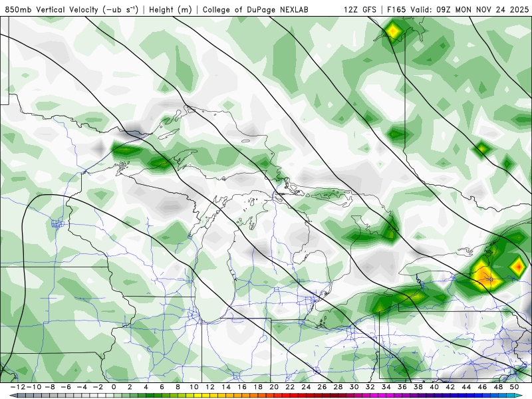The image size is (532, 399).
Task: Click the '8' value on color scale
Action: coord(178,387)
